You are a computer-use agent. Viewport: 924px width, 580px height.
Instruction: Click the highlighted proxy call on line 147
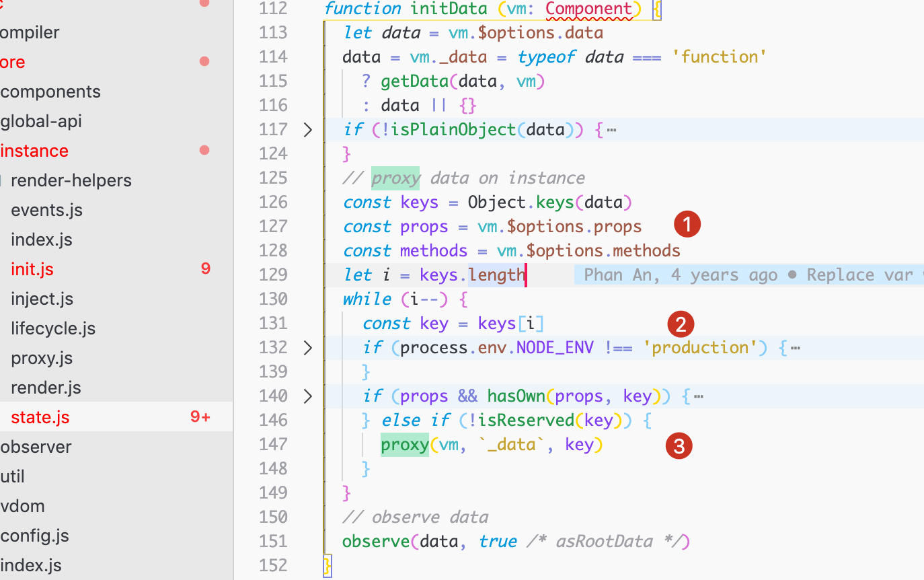405,445
